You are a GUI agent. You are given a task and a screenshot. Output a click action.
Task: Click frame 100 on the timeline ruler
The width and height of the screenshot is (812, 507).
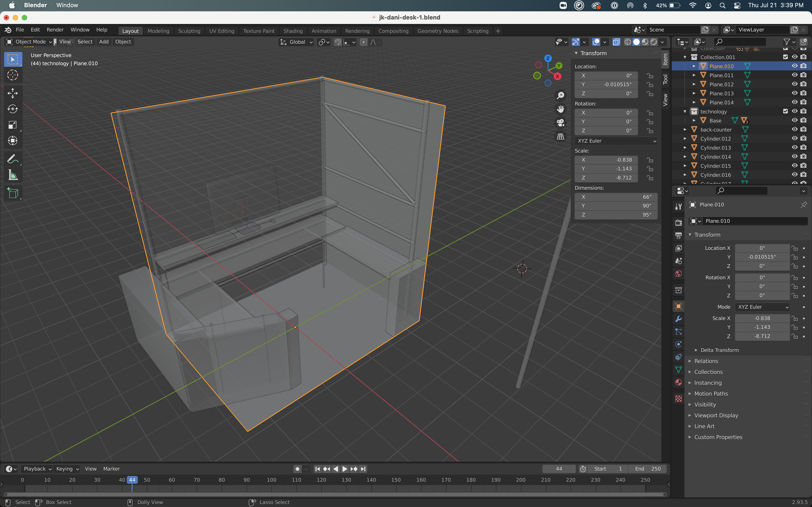coord(271,480)
